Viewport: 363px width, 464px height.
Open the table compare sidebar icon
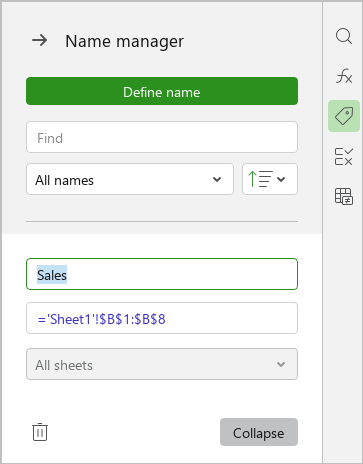[344, 196]
